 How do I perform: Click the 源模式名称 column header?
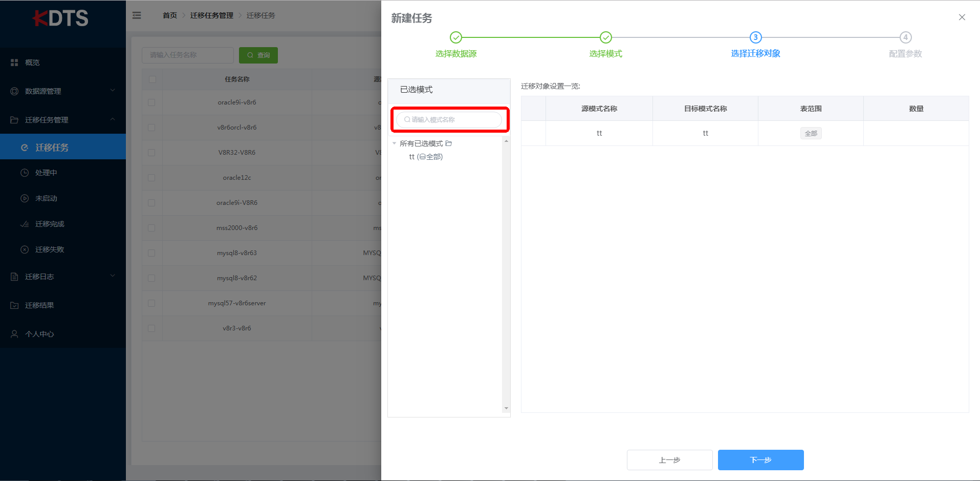[599, 109]
